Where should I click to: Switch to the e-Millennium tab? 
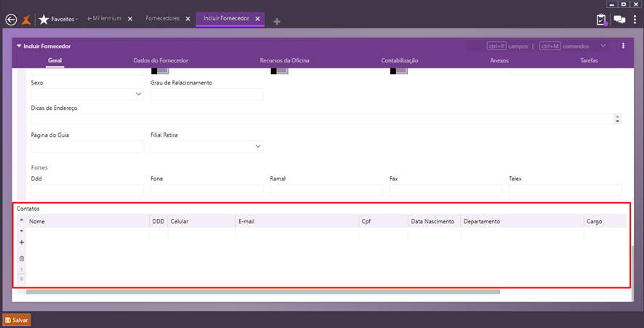coord(105,18)
